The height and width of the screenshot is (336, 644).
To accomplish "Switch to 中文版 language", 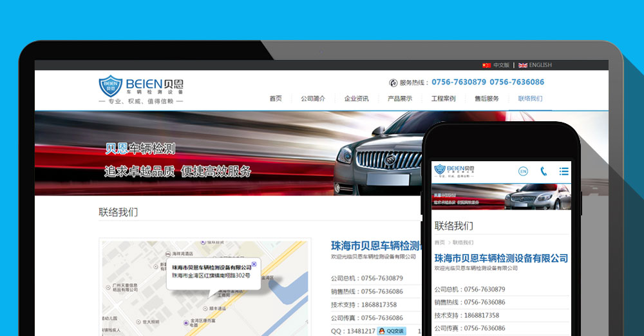I will click(501, 65).
